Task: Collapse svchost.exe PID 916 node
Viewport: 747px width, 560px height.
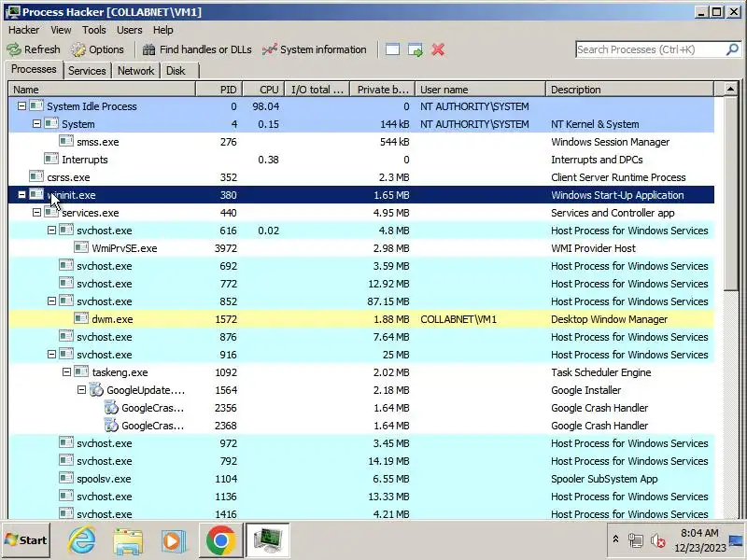Action: coord(52,355)
